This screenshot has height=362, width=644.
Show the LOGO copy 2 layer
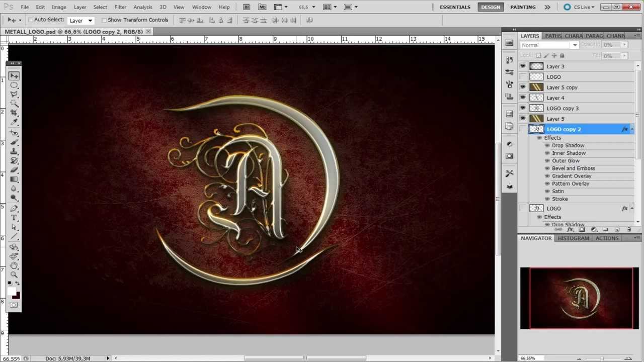click(523, 129)
